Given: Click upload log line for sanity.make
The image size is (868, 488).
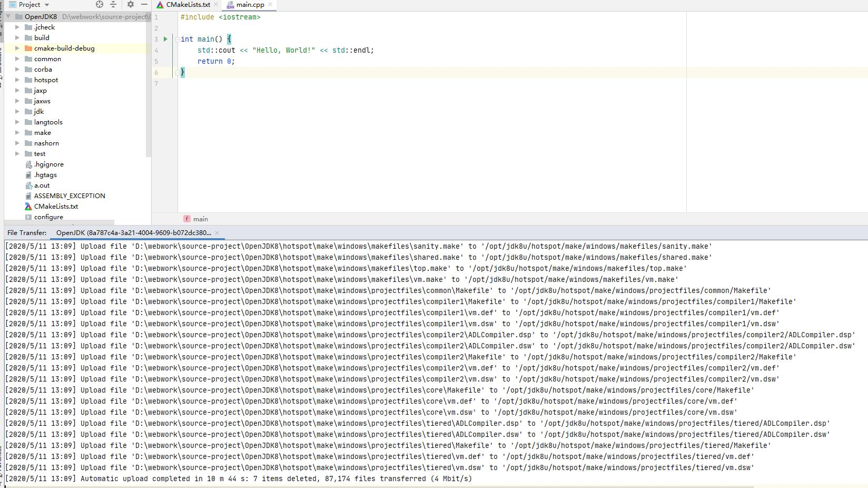Looking at the screenshot, I should tap(359, 246).
